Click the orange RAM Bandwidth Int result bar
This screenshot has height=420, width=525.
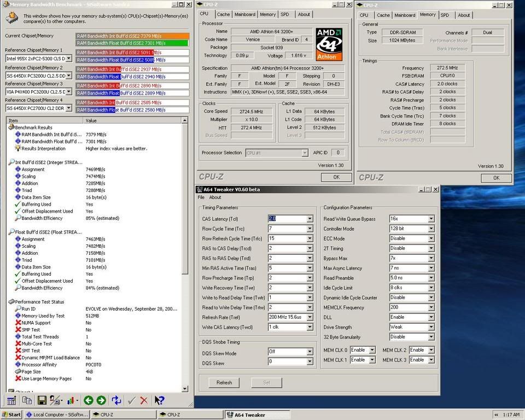pos(132,36)
